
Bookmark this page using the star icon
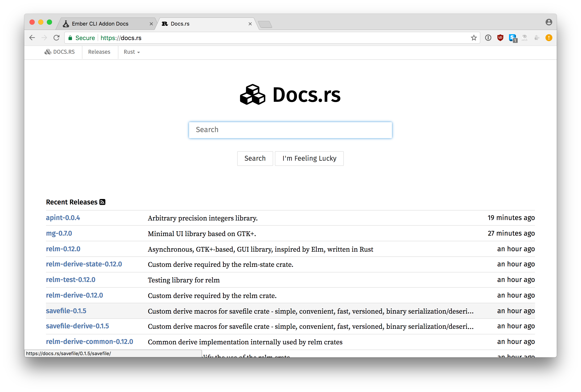[474, 38]
